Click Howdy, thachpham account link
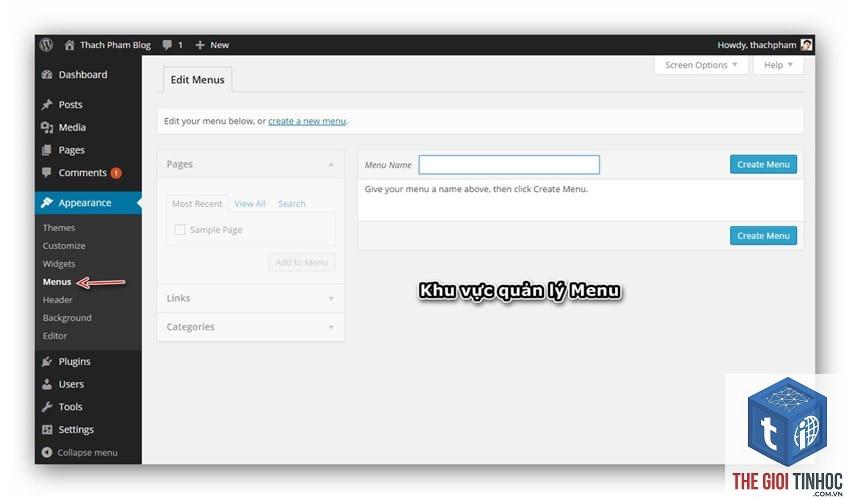 (757, 45)
